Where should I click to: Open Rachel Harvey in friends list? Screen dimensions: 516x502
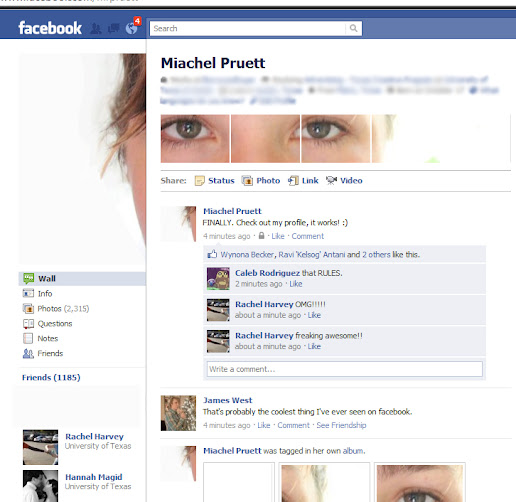[x=94, y=437]
